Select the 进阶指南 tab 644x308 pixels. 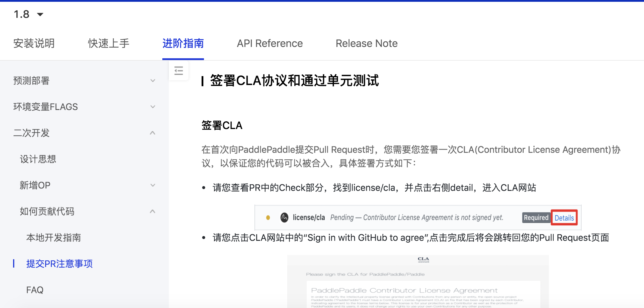click(x=183, y=43)
